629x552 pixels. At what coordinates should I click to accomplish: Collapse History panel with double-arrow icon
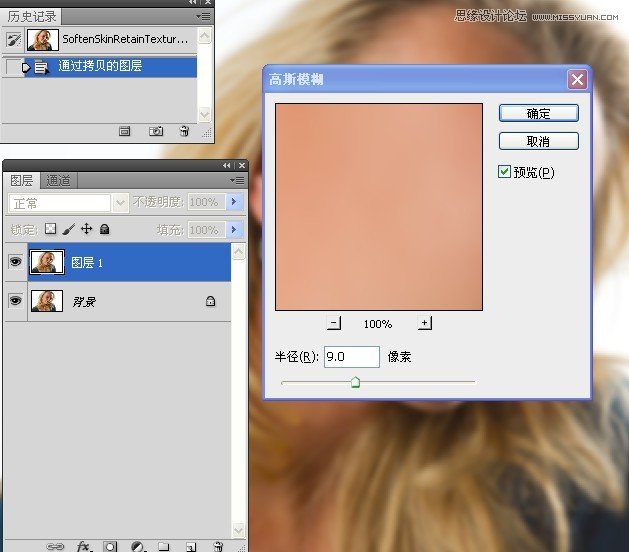(x=193, y=2)
